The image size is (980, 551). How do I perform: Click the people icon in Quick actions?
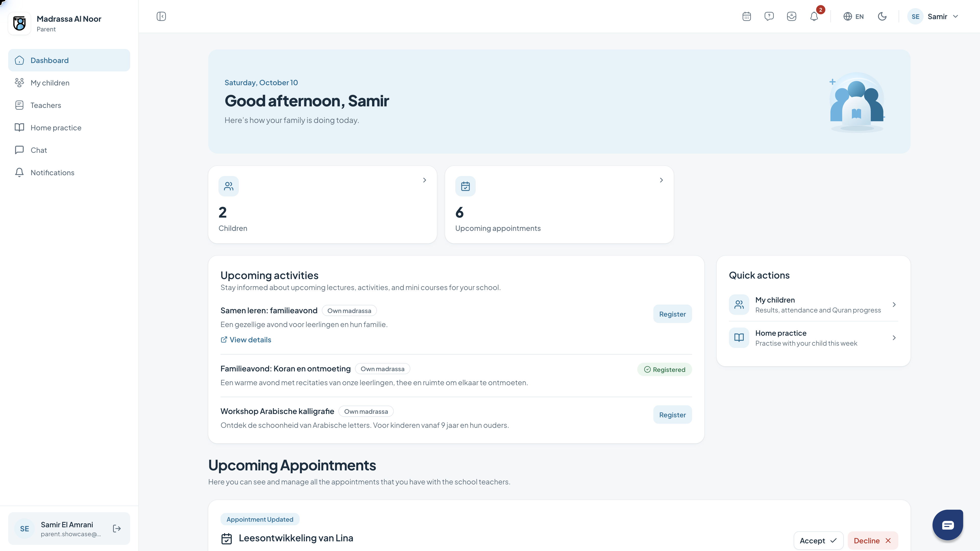pyautogui.click(x=739, y=305)
